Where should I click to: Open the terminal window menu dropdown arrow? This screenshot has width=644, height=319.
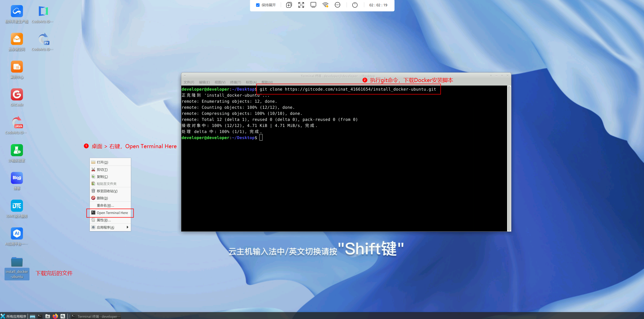click(x=185, y=76)
